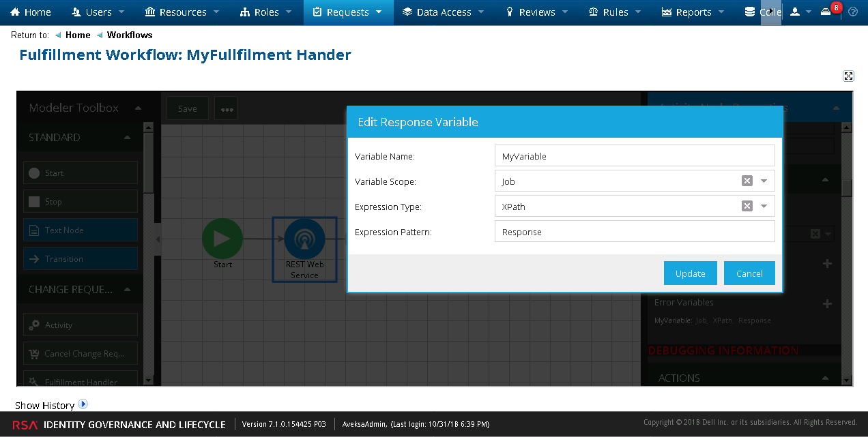Open the Requests menu
The height and width of the screenshot is (437, 868).
[348, 12]
